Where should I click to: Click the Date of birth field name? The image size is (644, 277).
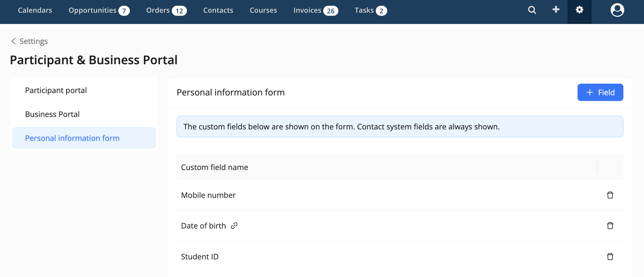pos(204,226)
